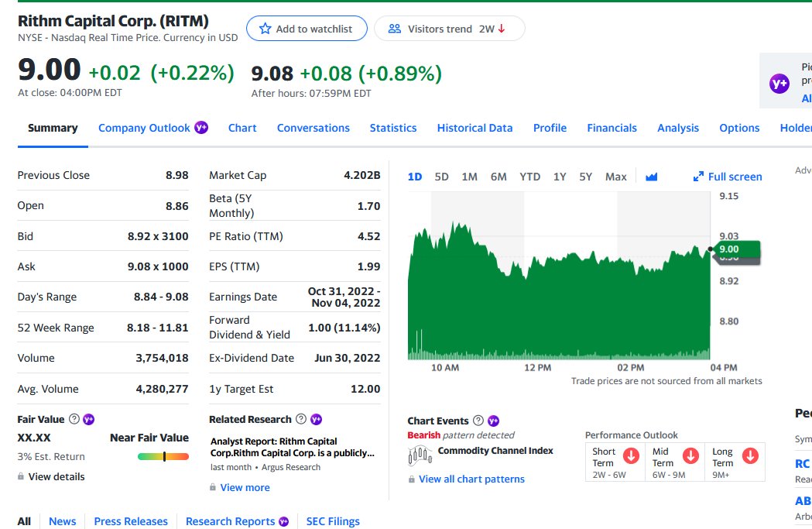Click the green intraday price chart area
The width and height of the screenshot is (812, 529).
point(560,306)
